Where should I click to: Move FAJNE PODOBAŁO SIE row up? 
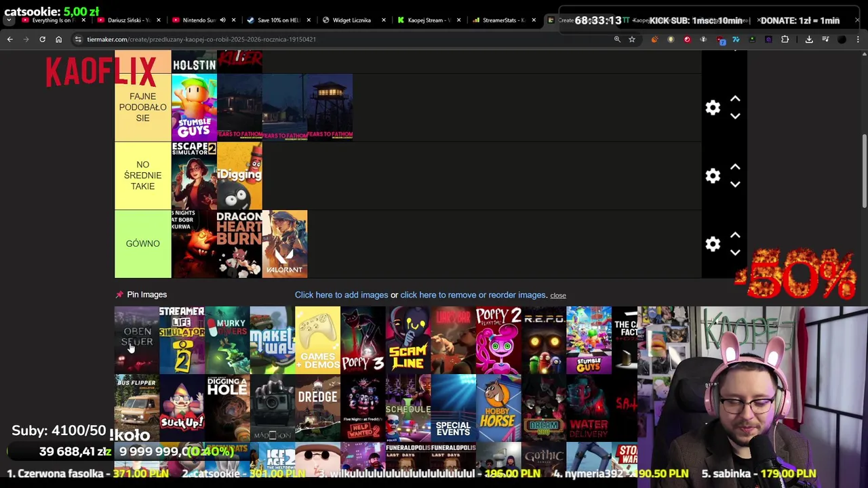point(735,99)
